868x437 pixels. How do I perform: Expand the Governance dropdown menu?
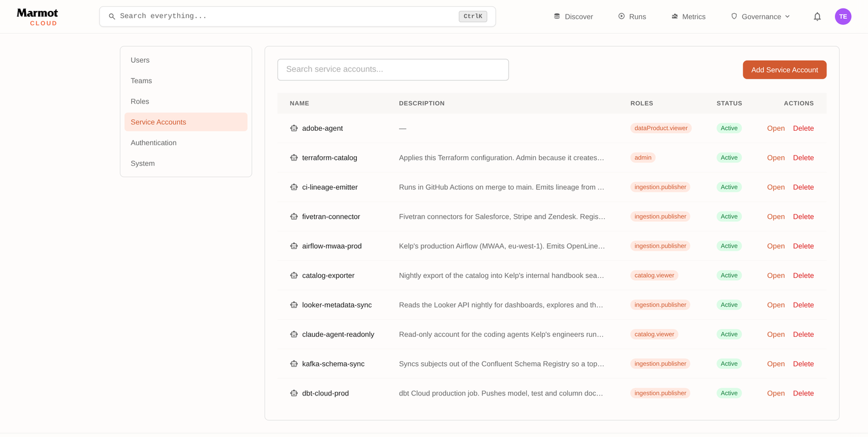(760, 17)
